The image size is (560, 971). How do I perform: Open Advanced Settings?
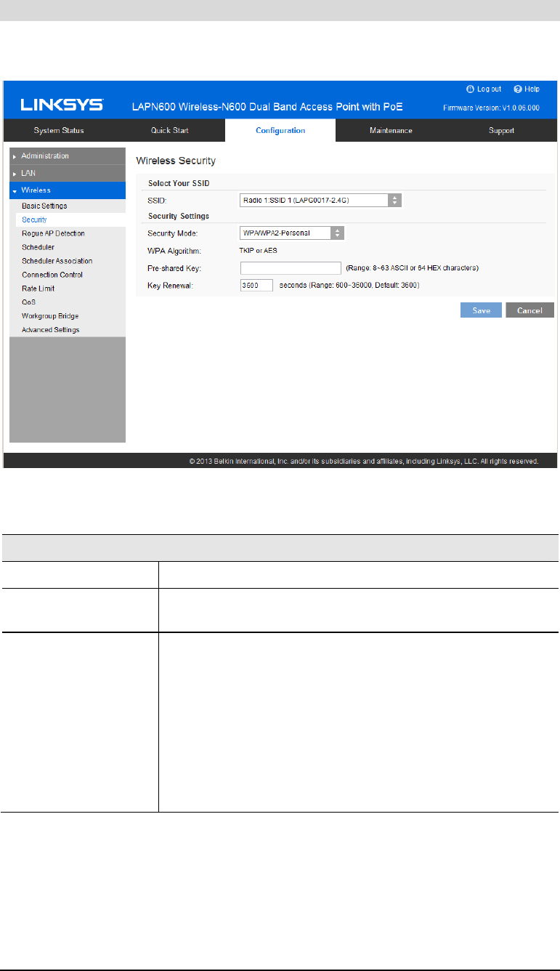tap(51, 330)
